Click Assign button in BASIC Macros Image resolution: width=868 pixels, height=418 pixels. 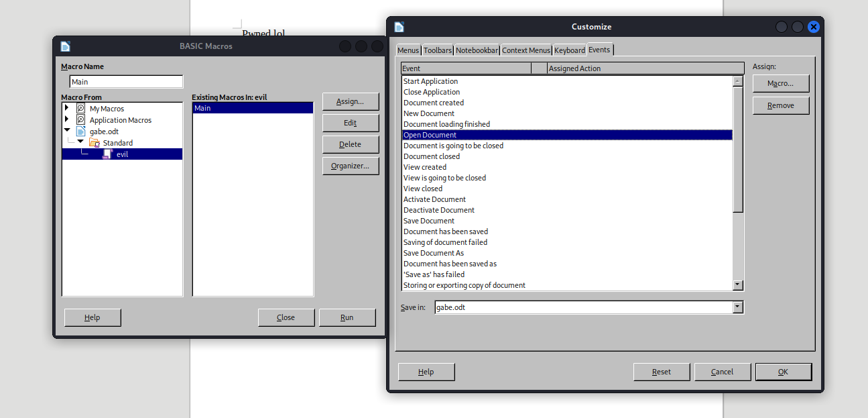point(351,101)
